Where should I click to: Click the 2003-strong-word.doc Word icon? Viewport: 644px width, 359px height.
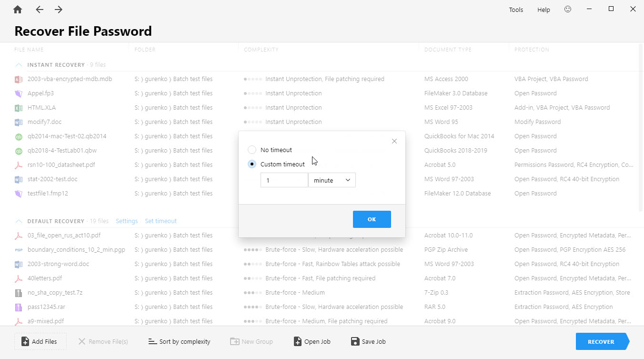click(19, 264)
